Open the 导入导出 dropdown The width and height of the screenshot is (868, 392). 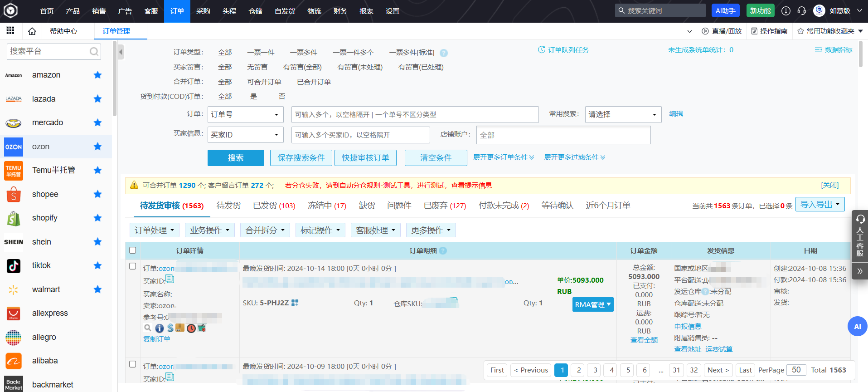pyautogui.click(x=820, y=205)
